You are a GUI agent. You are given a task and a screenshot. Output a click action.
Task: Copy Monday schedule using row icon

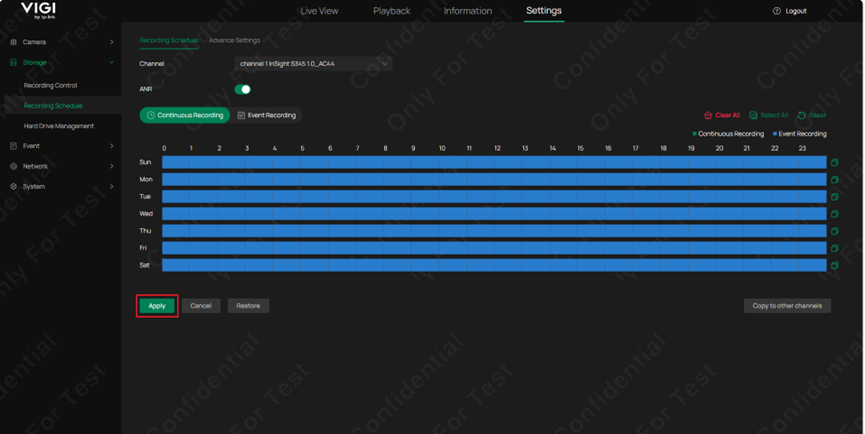[x=835, y=179]
